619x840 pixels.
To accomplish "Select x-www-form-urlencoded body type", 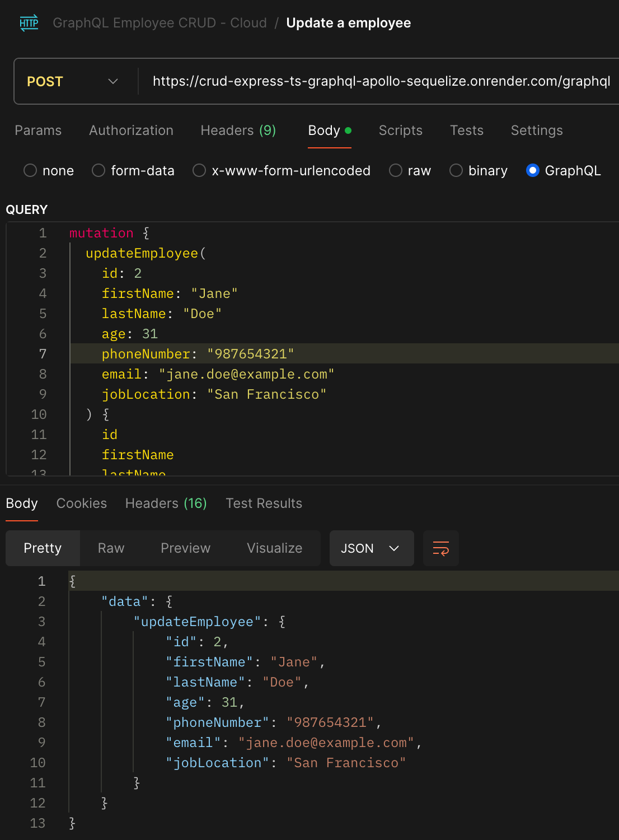I will (x=282, y=171).
